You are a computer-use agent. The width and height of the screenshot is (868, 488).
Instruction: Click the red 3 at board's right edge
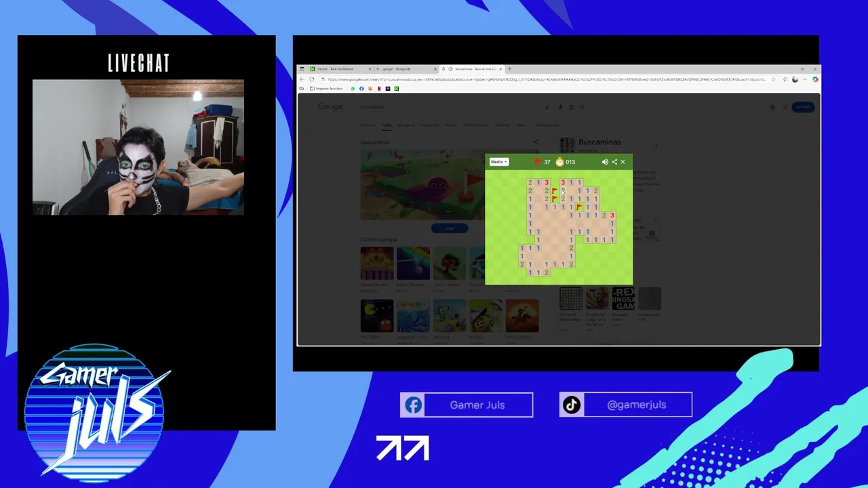coord(612,216)
